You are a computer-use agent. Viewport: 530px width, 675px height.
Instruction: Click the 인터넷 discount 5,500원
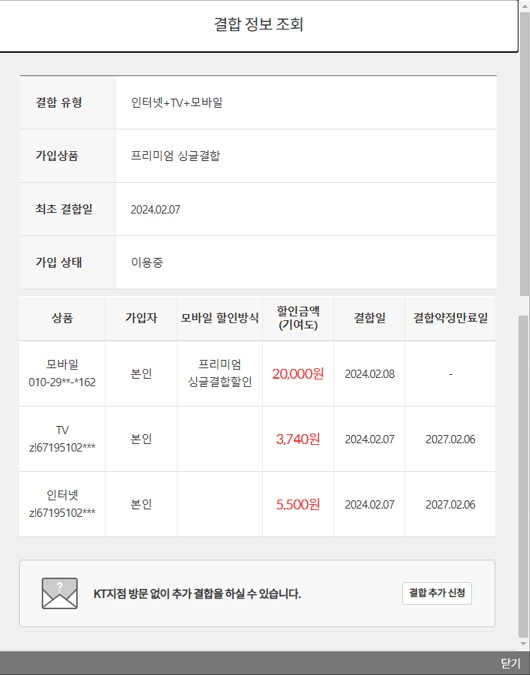pyautogui.click(x=298, y=504)
